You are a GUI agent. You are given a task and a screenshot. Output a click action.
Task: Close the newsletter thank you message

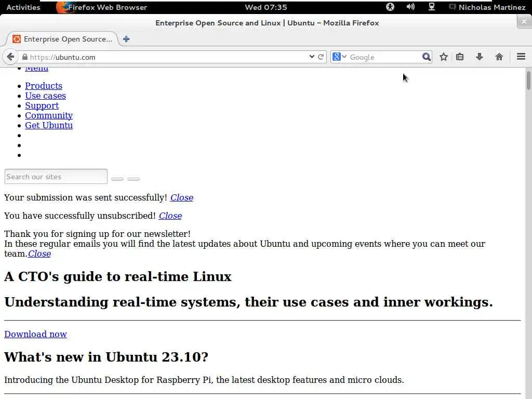[x=39, y=254]
